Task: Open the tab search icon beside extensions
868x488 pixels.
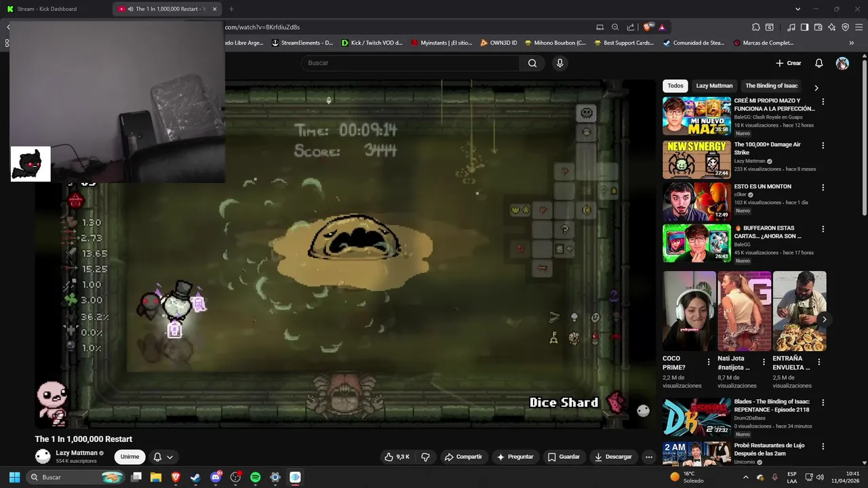Action: click(769, 27)
